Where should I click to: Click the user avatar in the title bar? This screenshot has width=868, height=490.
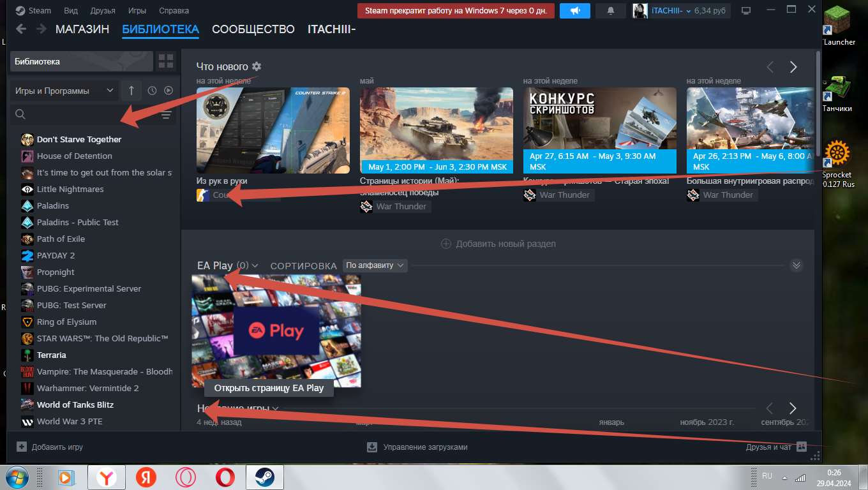click(640, 11)
